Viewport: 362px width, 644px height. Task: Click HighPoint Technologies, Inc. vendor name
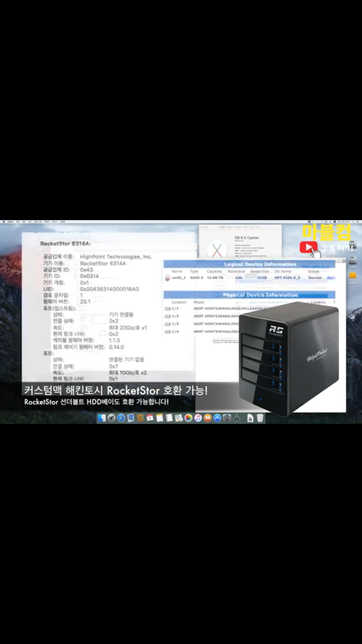point(116,257)
